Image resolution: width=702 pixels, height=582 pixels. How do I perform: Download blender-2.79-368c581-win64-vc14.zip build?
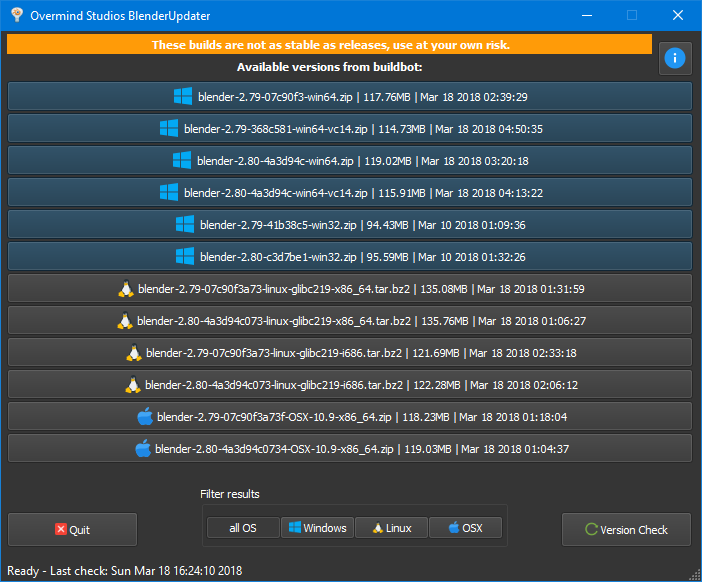[350, 128]
